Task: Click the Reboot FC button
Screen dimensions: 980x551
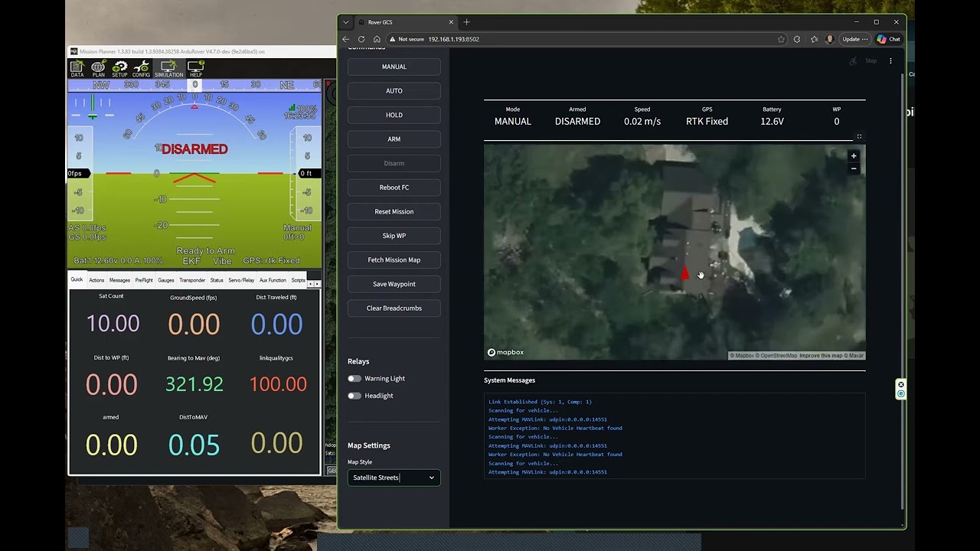Action: click(x=394, y=187)
